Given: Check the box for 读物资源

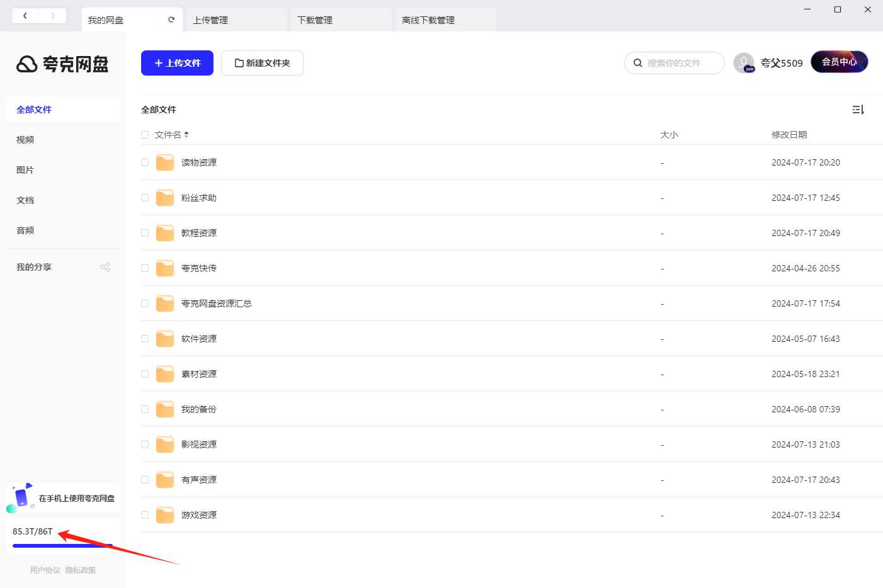Looking at the screenshot, I should click(145, 162).
